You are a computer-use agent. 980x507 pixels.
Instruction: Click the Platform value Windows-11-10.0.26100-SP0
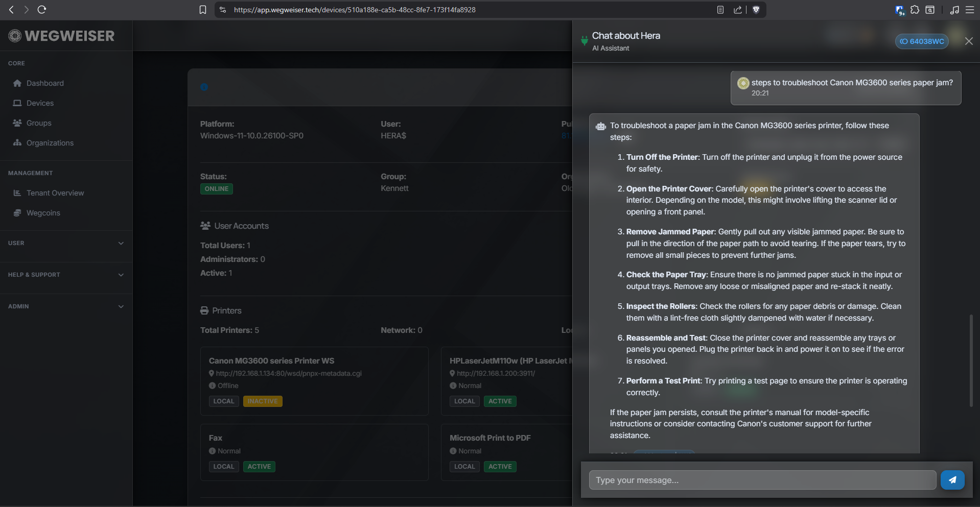tap(252, 136)
